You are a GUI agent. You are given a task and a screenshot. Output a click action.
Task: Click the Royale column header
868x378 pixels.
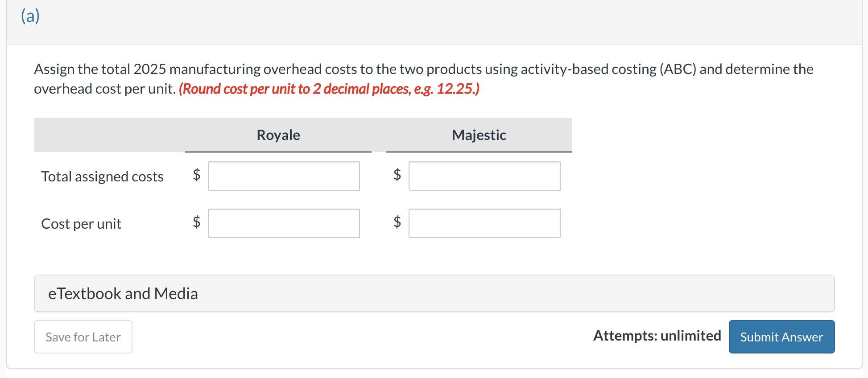point(278,135)
